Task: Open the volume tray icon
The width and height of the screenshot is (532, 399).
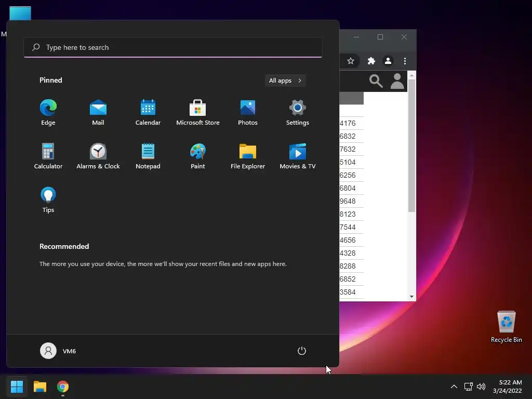Action: [481, 387]
